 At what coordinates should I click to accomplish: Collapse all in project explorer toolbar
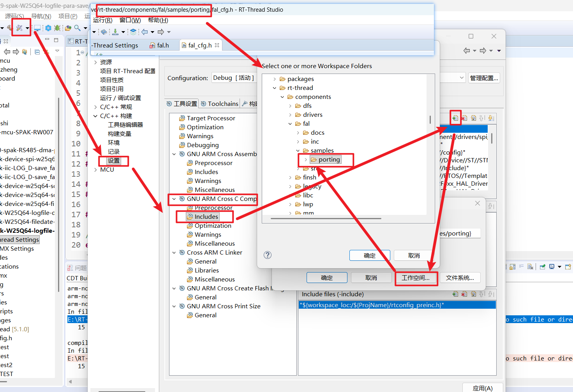click(x=37, y=52)
